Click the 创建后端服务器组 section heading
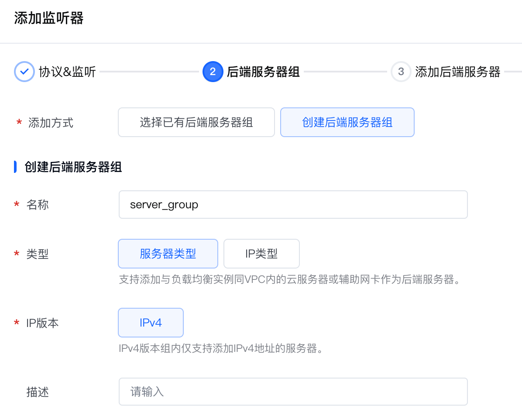This screenshot has width=522, height=420. coord(73,167)
